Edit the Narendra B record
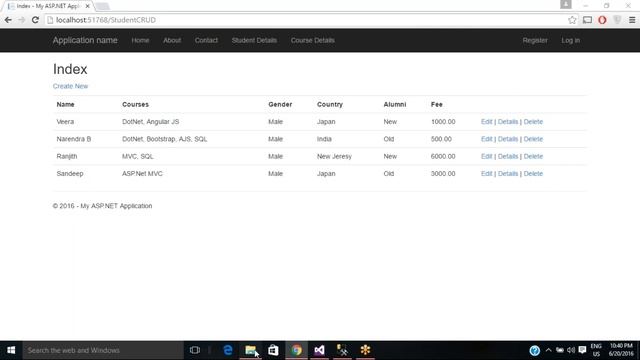 [x=487, y=139]
